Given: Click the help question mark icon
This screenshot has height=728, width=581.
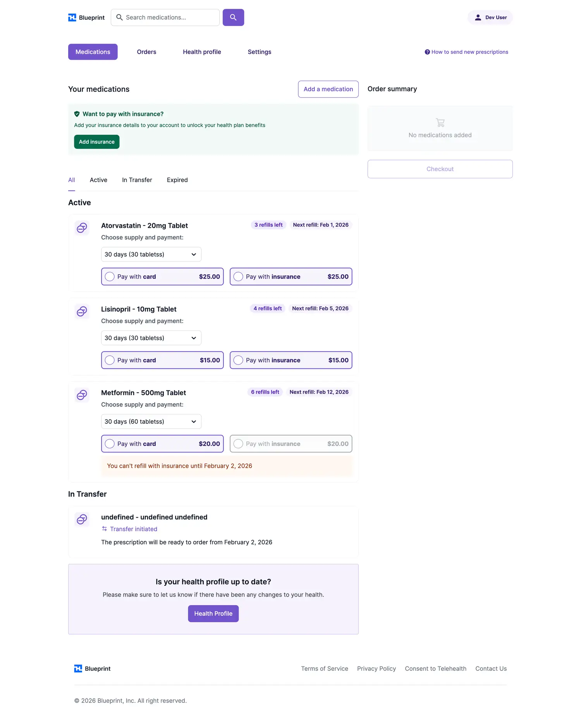Looking at the screenshot, I should point(427,52).
